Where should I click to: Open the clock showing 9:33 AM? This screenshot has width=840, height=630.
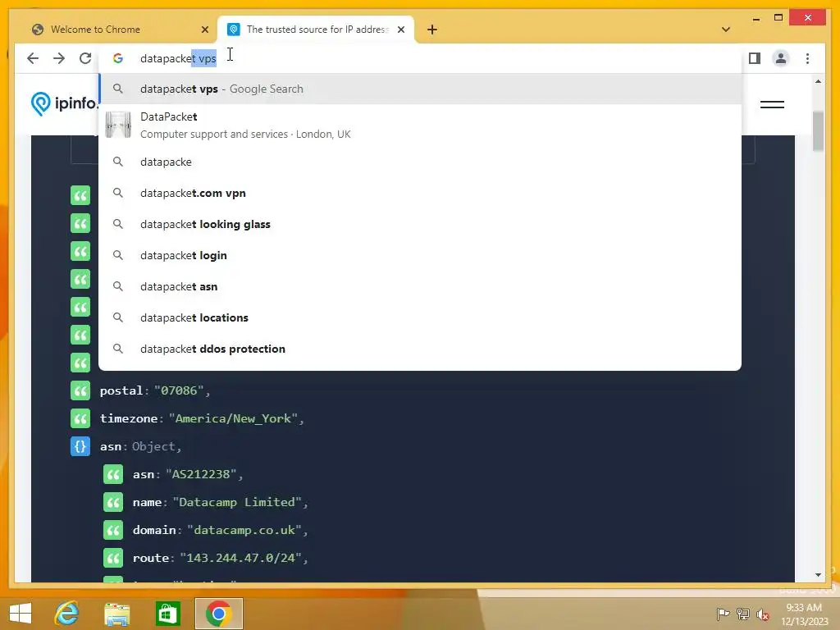(804, 614)
